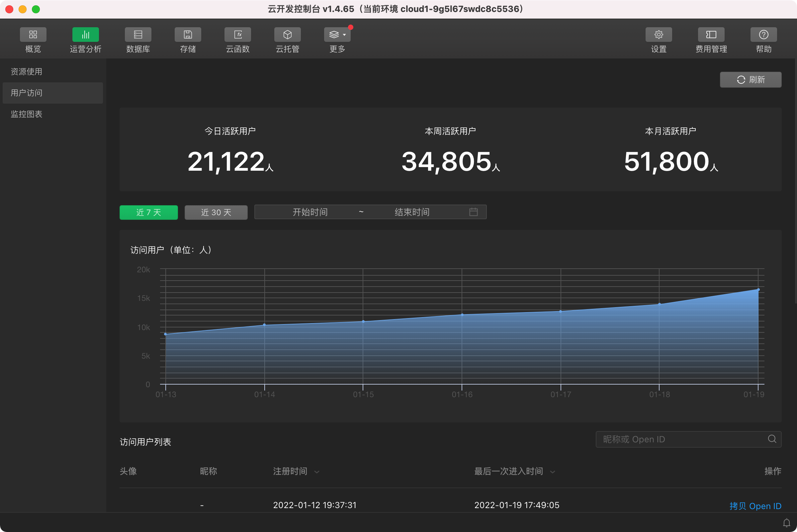Image resolution: width=797 pixels, height=532 pixels.
Task: Open the 云函数 cloud functions icon
Action: (x=237, y=35)
